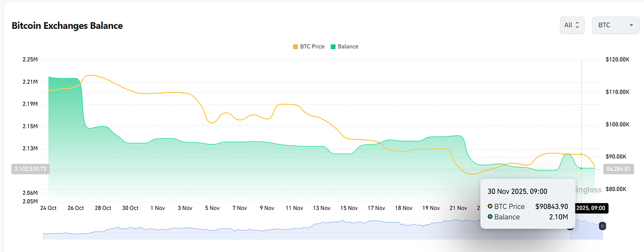This screenshot has width=644, height=252.
Task: Click the black 2025, 09:00 crosshair label
Action: tap(591, 208)
